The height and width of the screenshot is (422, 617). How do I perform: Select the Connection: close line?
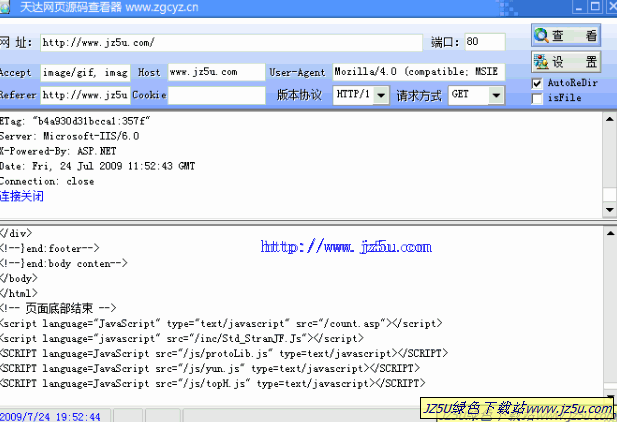47,181
